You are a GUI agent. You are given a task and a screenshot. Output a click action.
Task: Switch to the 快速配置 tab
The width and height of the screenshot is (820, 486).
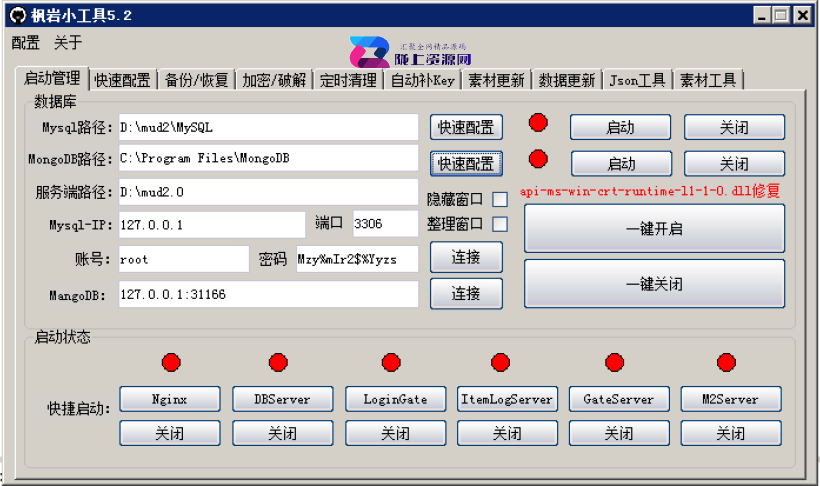click(123, 80)
